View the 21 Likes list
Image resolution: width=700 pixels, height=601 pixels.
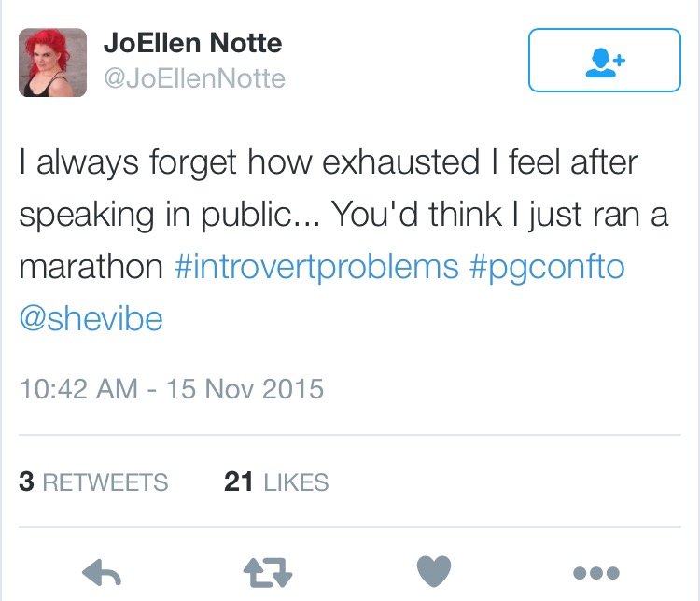(x=276, y=482)
